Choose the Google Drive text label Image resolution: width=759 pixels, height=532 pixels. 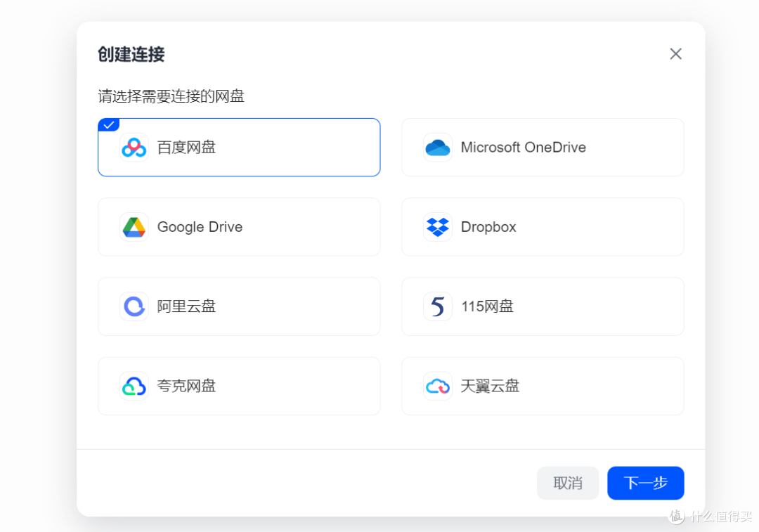pyautogui.click(x=200, y=227)
